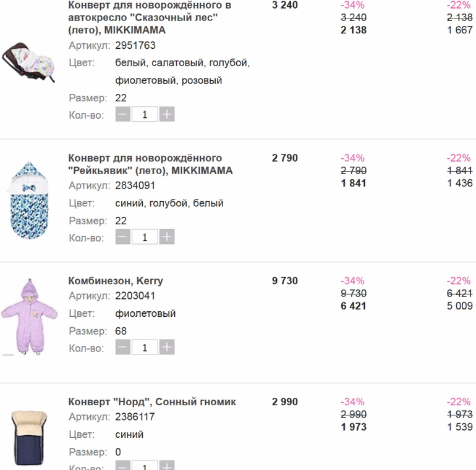Image resolution: width=476 pixels, height=470 pixels.
Task: Open the purple Kerry jumpsuit image
Action: point(29,316)
